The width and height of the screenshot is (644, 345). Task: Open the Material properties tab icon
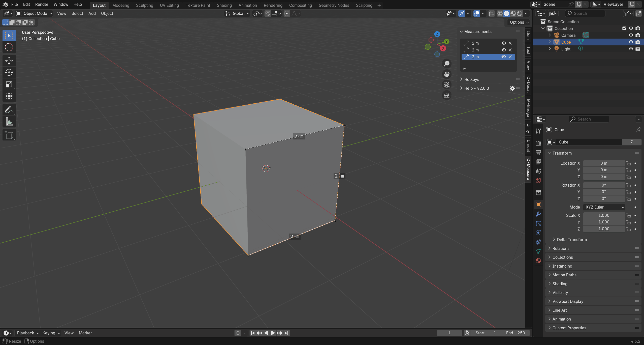[x=538, y=261]
